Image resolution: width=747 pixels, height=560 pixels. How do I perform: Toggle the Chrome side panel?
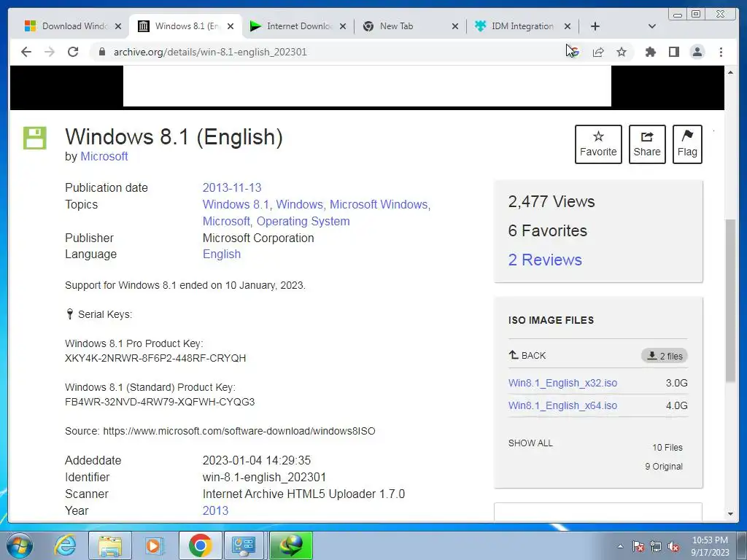pos(673,52)
